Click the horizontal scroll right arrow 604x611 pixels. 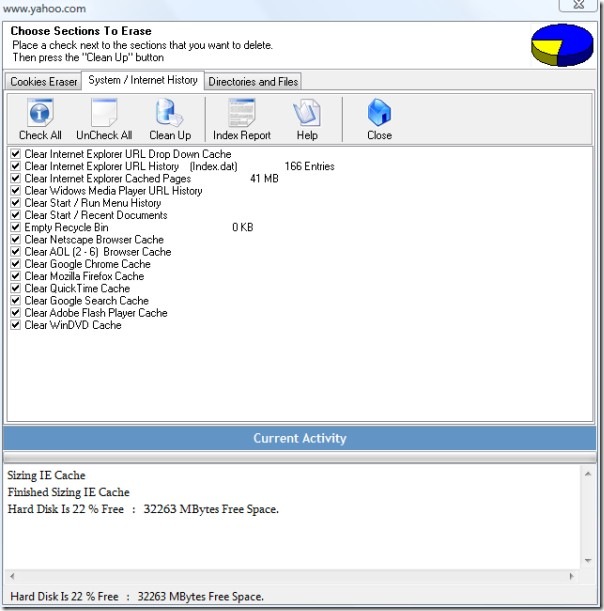(572, 576)
